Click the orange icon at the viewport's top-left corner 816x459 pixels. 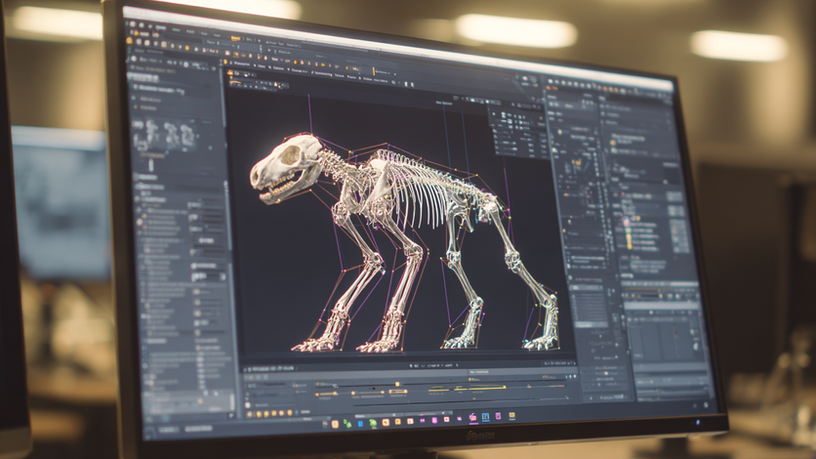point(230,72)
